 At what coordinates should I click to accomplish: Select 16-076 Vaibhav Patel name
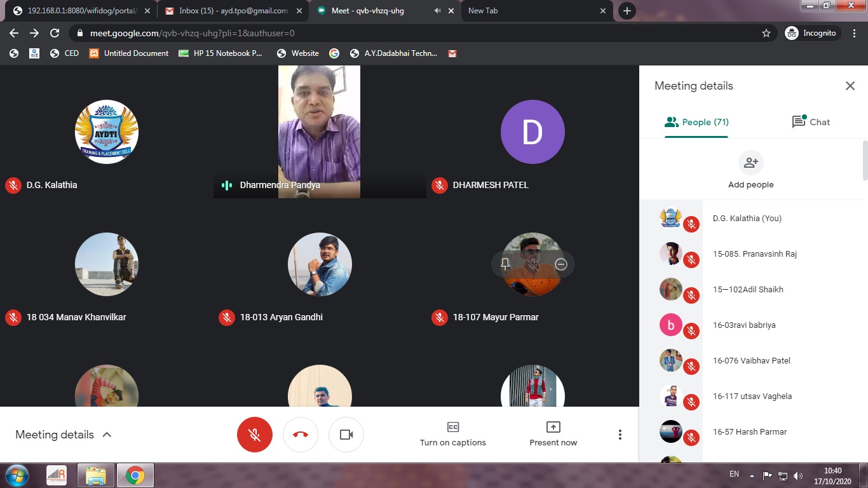click(x=752, y=361)
